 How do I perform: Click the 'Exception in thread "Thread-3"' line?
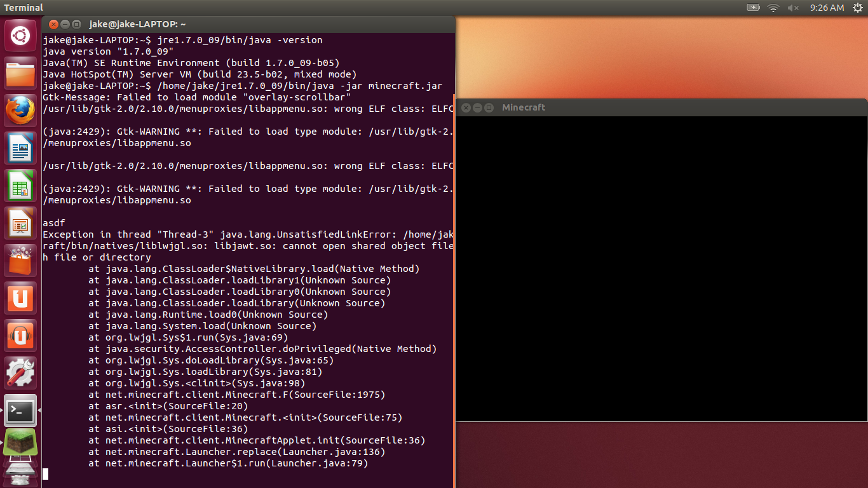pyautogui.click(x=248, y=234)
